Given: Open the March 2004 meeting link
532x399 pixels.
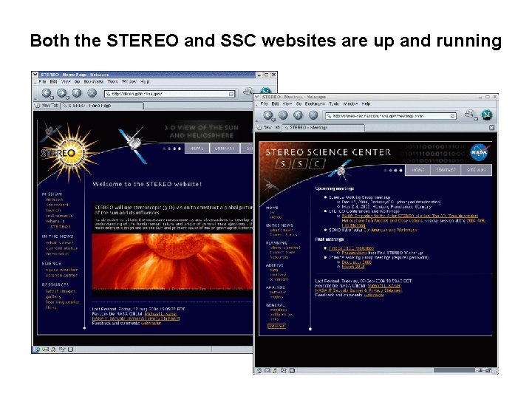Looking at the screenshot, I should pyautogui.click(x=353, y=267).
